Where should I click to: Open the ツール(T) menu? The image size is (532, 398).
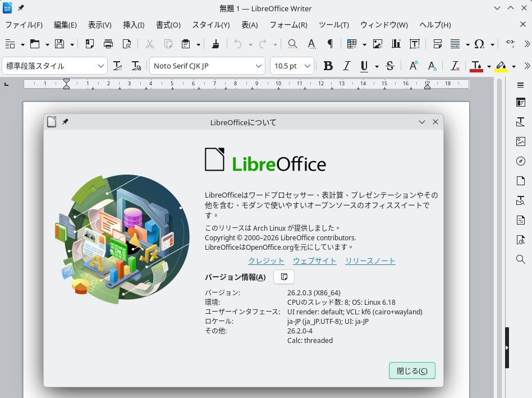coord(333,25)
